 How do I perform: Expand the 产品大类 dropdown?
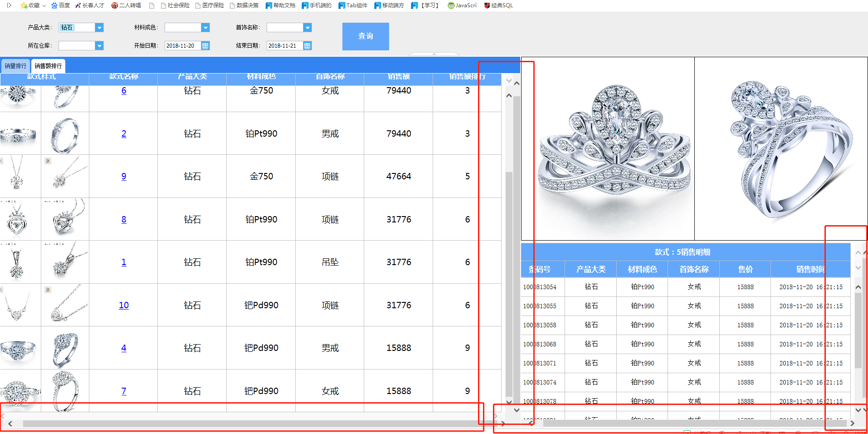point(99,27)
